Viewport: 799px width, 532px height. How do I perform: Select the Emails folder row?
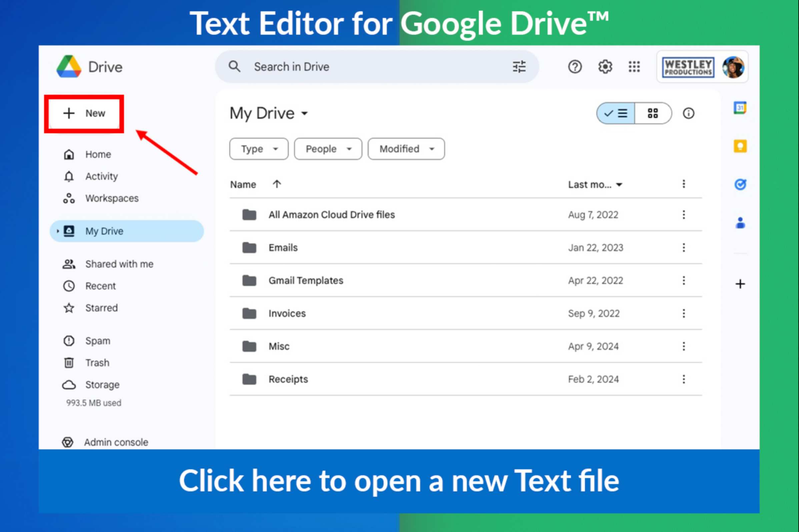pyautogui.click(x=466, y=247)
